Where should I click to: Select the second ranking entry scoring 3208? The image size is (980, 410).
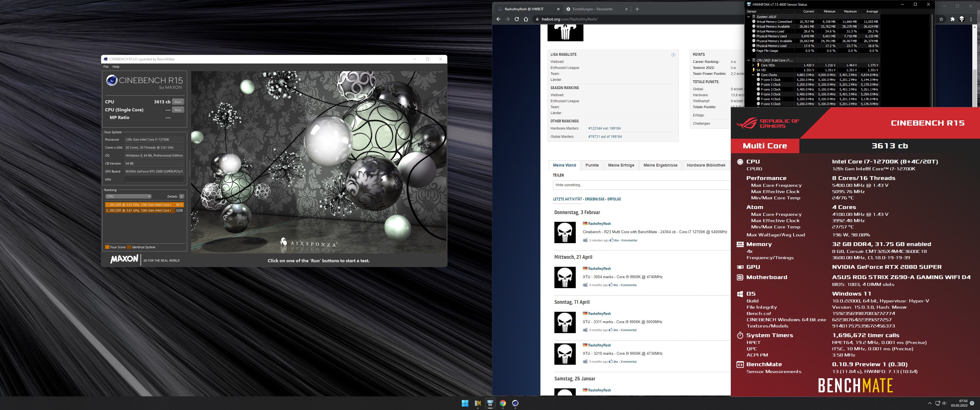coord(144,210)
